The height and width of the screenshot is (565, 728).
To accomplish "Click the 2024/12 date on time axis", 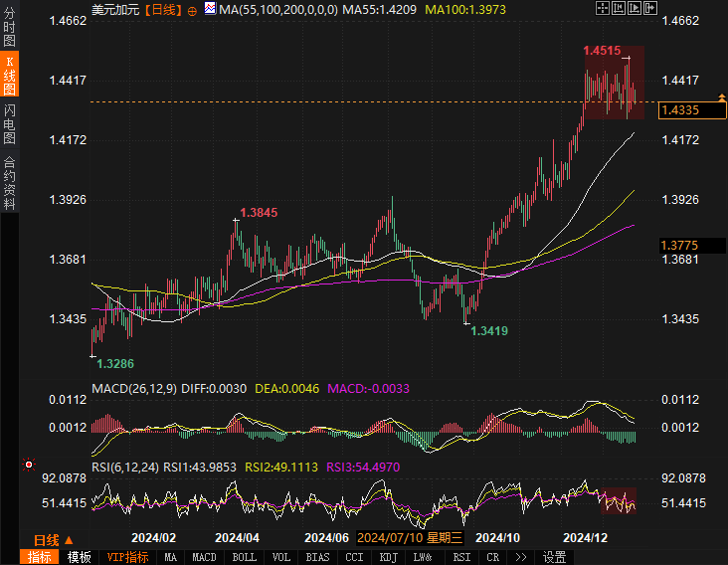I will tap(585, 538).
